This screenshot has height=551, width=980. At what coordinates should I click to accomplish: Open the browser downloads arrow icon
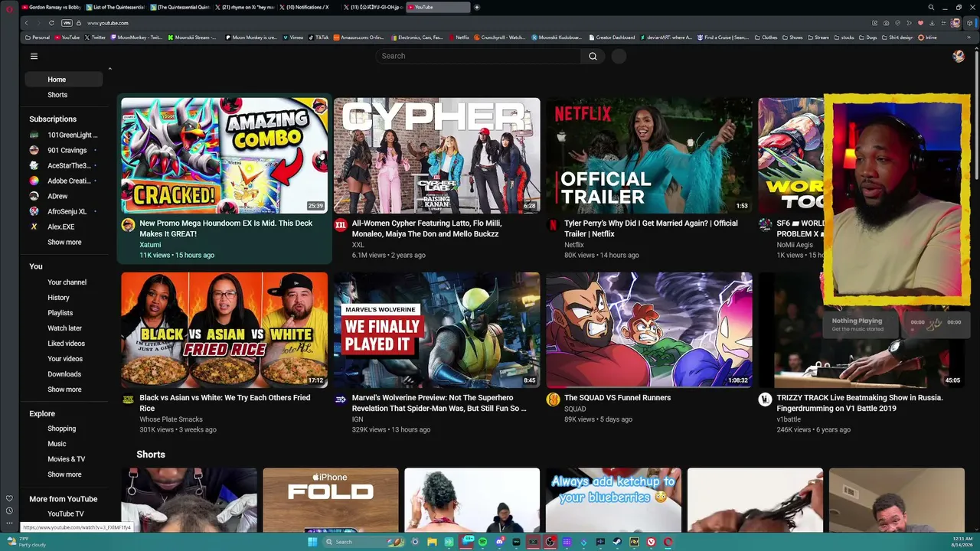point(932,23)
